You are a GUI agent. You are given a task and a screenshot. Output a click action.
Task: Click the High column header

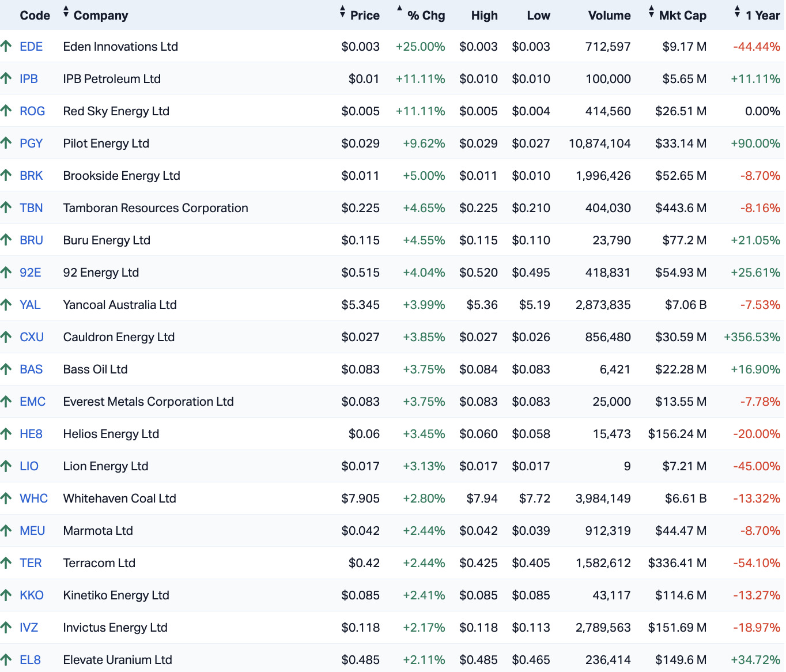point(484,16)
